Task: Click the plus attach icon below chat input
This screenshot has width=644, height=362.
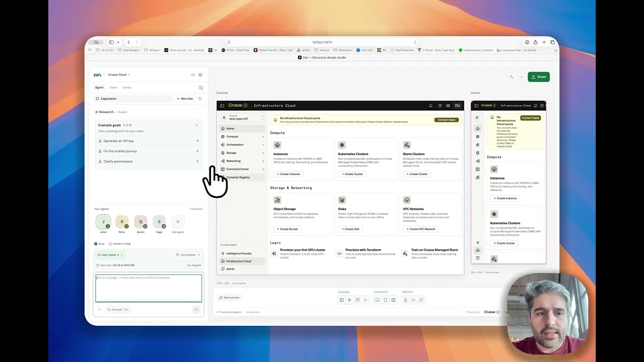Action: click(99, 310)
